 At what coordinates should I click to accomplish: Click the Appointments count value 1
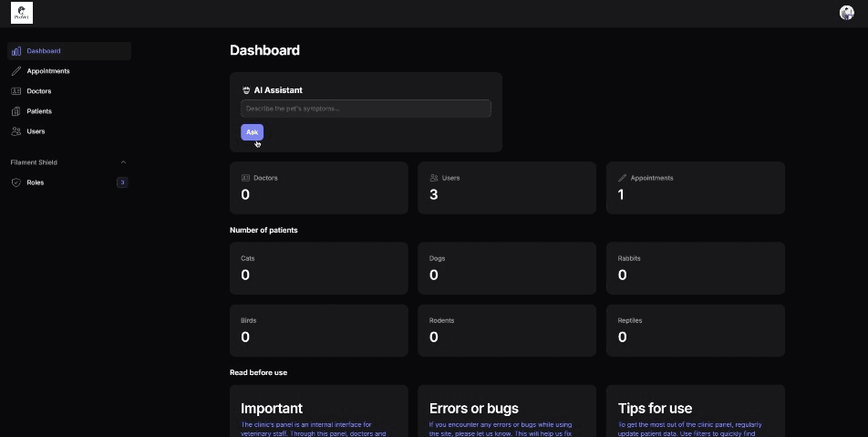[621, 194]
